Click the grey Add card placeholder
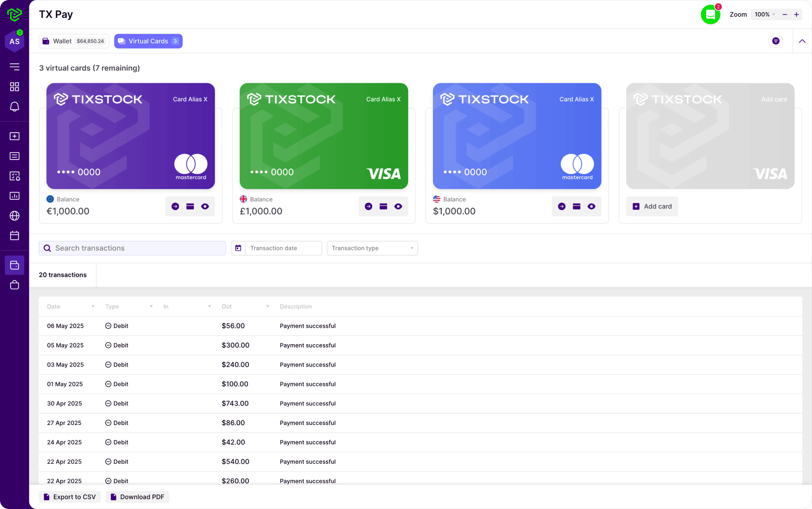Image resolution: width=812 pixels, height=509 pixels. (710, 136)
